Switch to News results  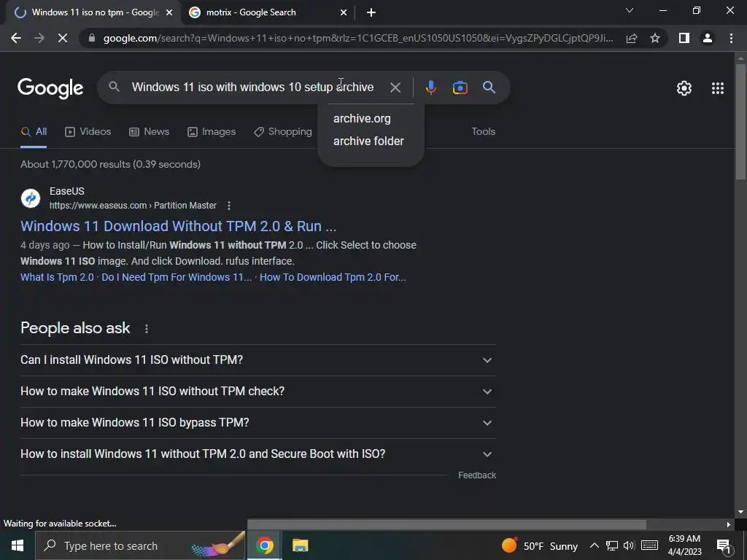pyautogui.click(x=149, y=132)
